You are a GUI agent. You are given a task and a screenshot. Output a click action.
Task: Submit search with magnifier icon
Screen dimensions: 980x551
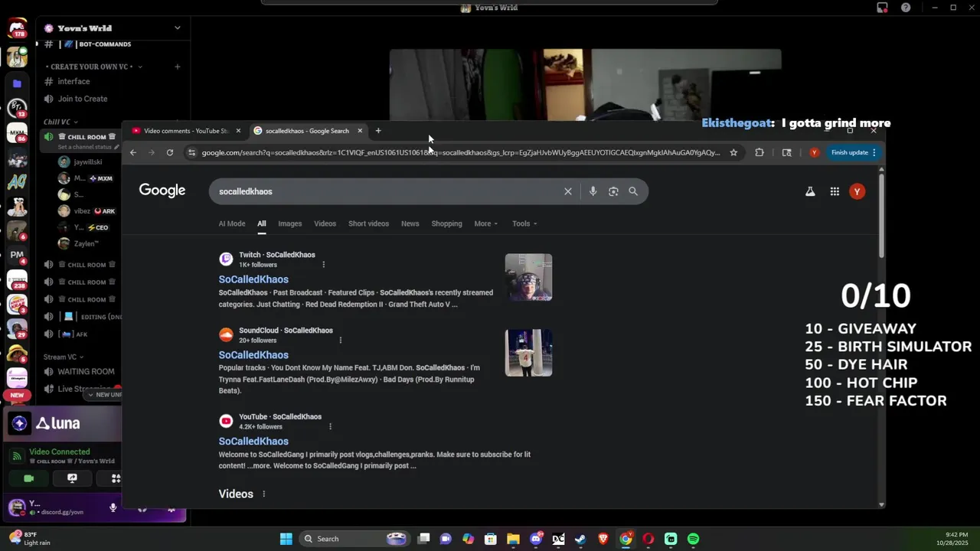[633, 191]
